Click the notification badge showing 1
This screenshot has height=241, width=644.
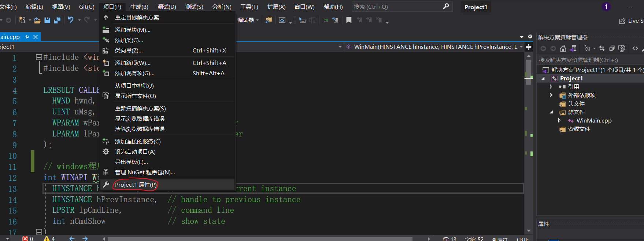[606, 7]
